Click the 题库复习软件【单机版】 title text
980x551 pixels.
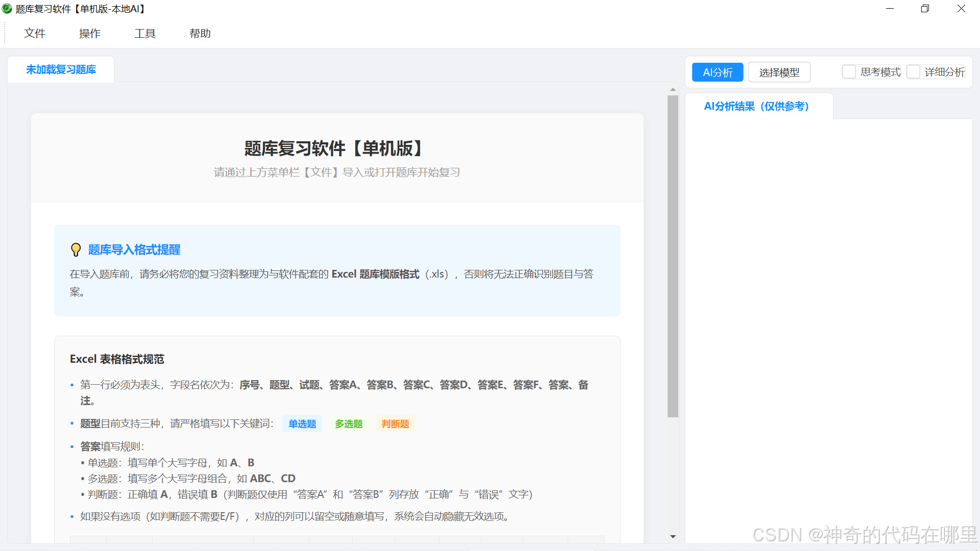click(337, 148)
